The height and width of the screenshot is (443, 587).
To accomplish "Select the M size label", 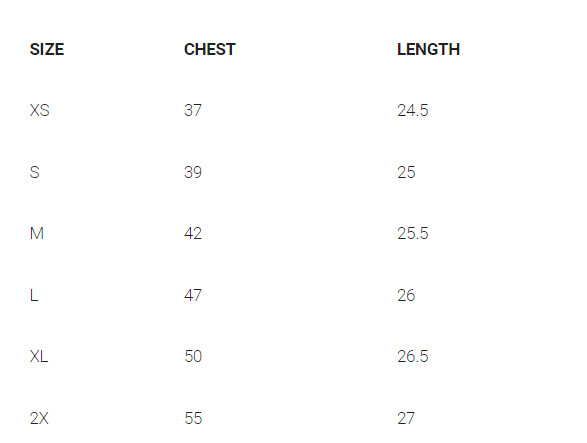I will coord(37,233).
